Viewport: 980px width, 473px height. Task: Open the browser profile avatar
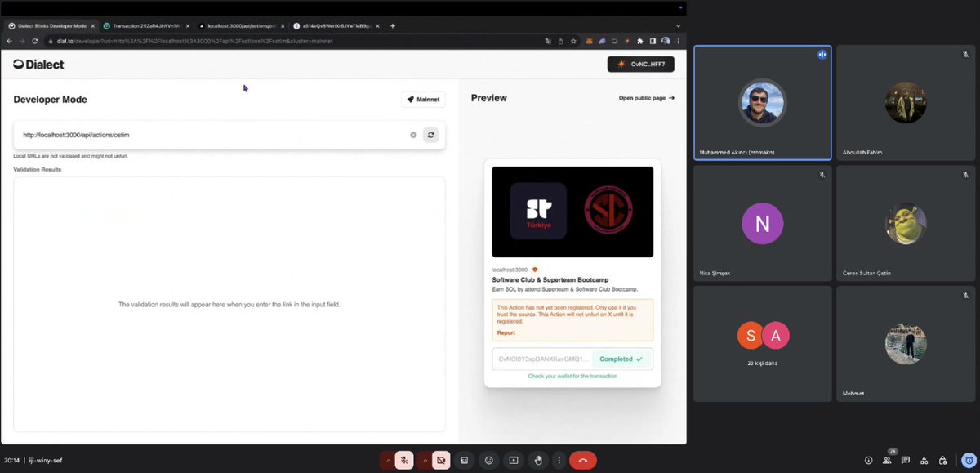point(666,41)
